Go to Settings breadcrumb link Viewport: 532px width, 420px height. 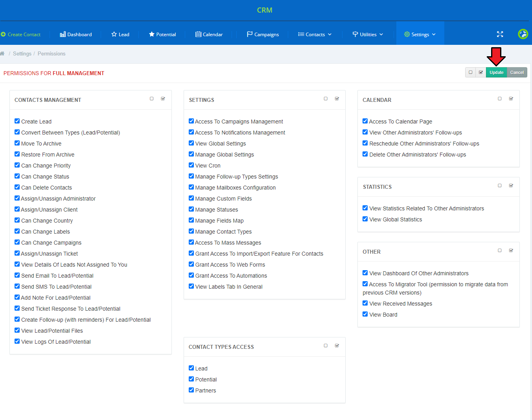pos(22,53)
